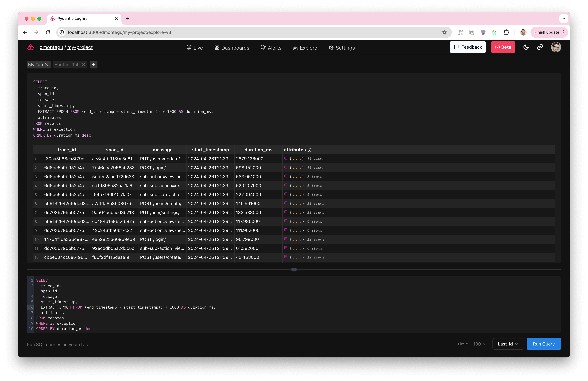The height and width of the screenshot is (381, 588).
Task: Open browser extensions puzzle icon
Action: [x=506, y=32]
